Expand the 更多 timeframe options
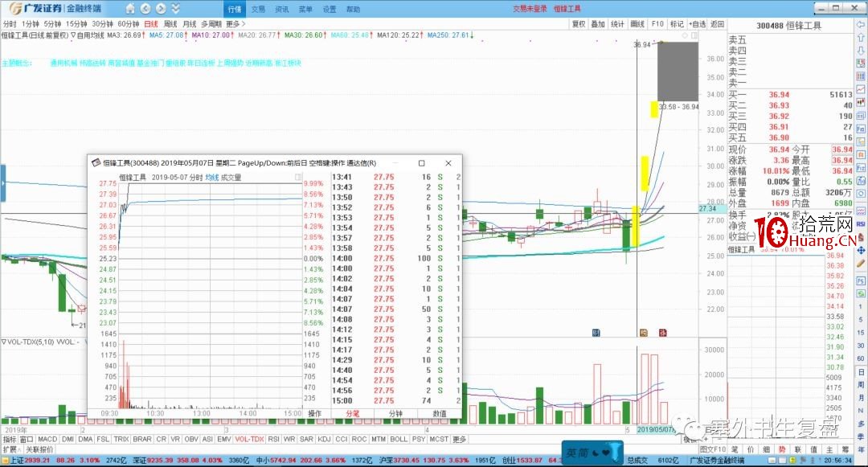The image size is (868, 467). (232, 24)
